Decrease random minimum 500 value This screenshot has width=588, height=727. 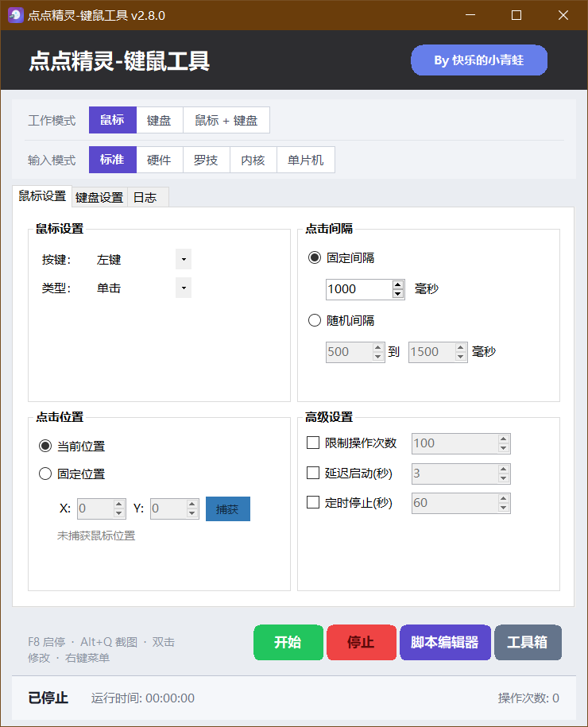click(x=378, y=357)
